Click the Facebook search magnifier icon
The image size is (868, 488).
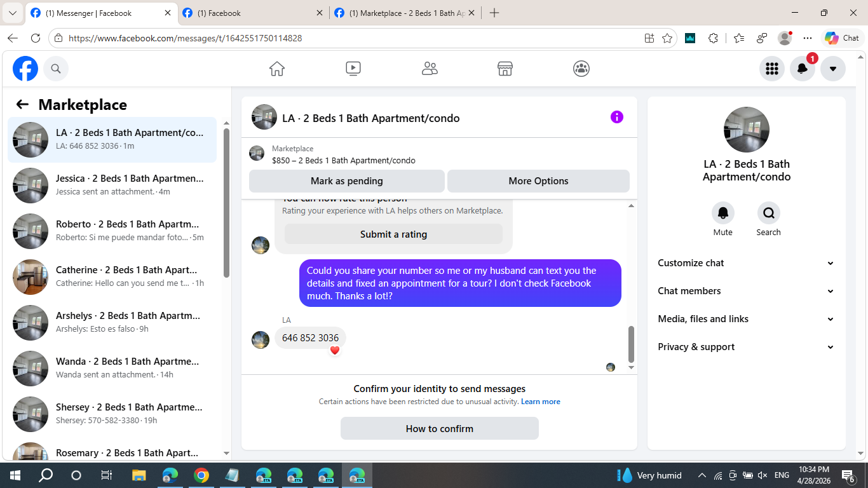click(56, 69)
